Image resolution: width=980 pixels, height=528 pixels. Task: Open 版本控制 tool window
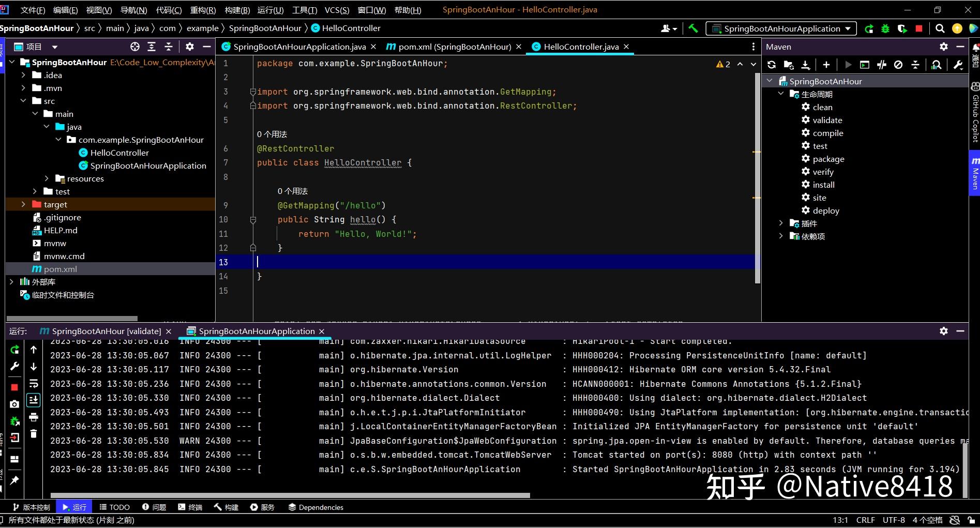pyautogui.click(x=32, y=507)
